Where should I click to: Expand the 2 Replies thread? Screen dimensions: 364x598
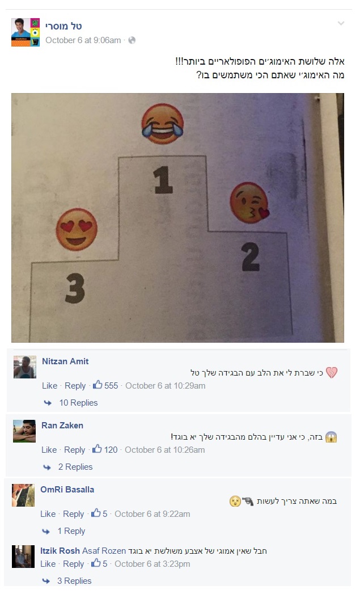tap(75, 467)
